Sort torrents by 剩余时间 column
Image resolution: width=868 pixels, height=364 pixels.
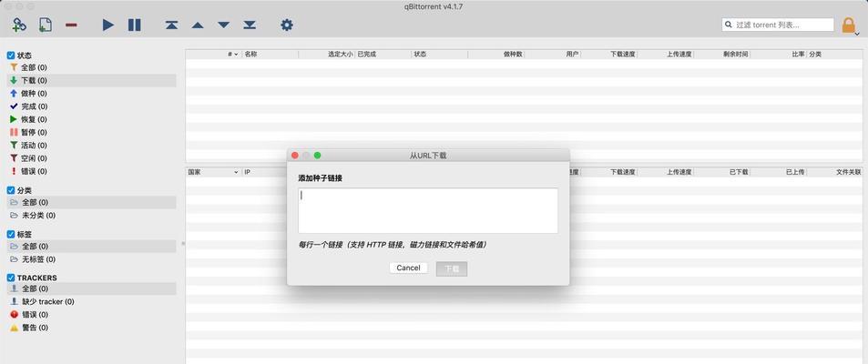pos(722,55)
